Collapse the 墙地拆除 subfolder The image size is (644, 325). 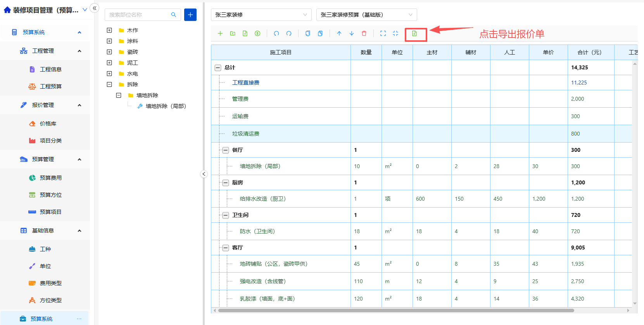[x=119, y=95]
